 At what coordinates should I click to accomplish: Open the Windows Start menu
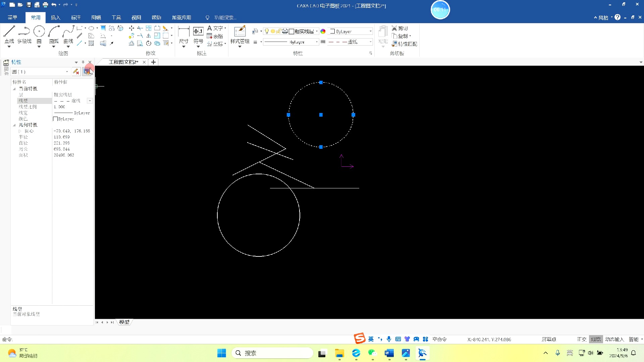[222, 353]
